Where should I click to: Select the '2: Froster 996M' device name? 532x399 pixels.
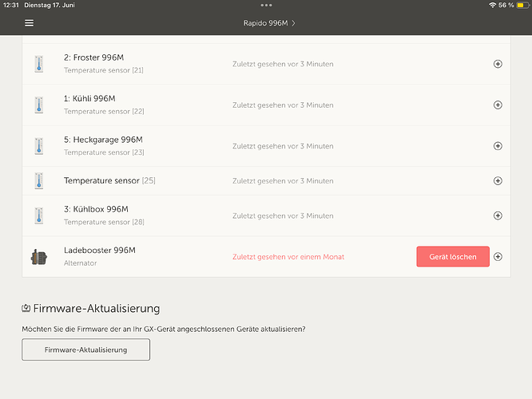(93, 57)
